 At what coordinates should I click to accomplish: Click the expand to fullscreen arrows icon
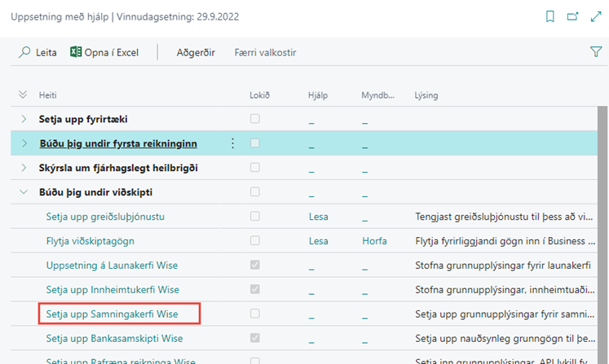click(x=594, y=16)
